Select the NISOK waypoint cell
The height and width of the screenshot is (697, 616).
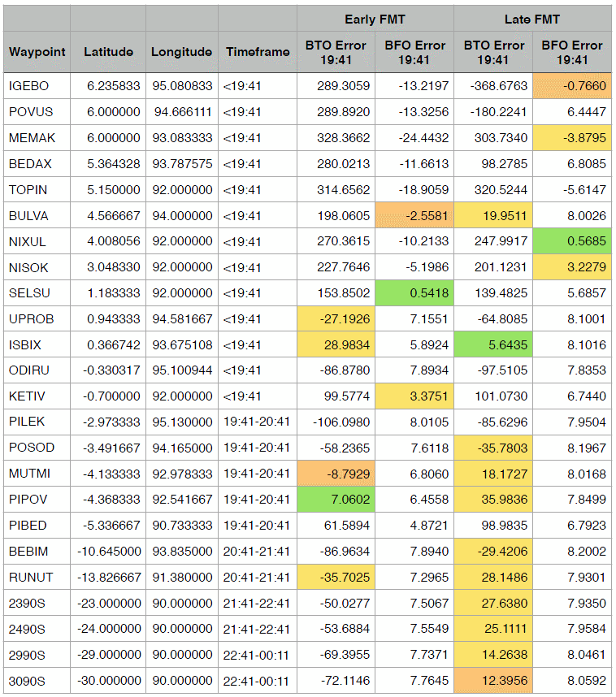pos(37,267)
